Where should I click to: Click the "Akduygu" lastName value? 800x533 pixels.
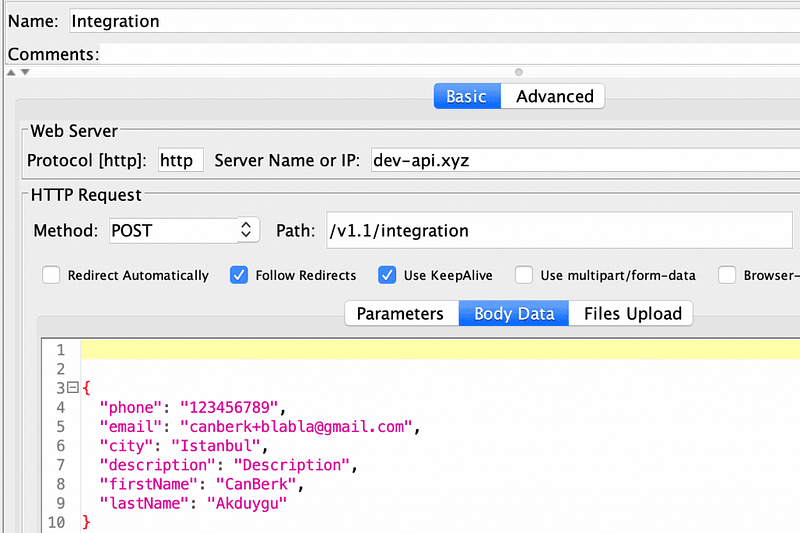point(247,503)
